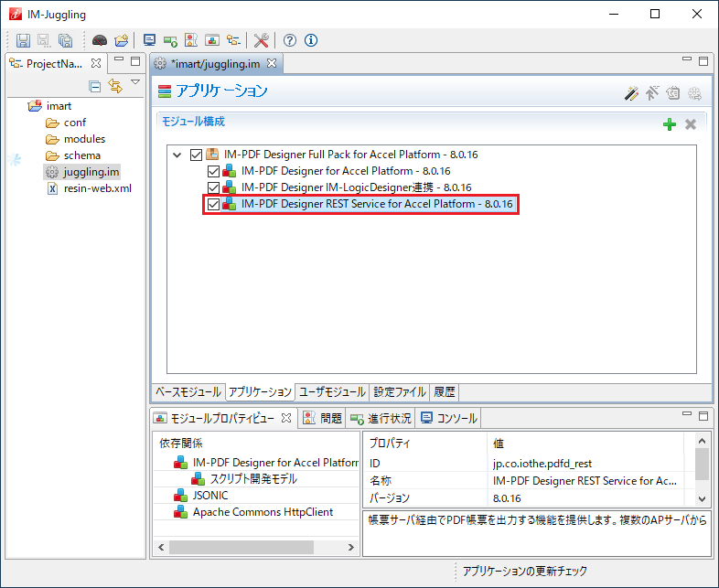Screen dimensions: 719x588
Task: Click the 8.0.16 version value cell
Action: click(507, 498)
